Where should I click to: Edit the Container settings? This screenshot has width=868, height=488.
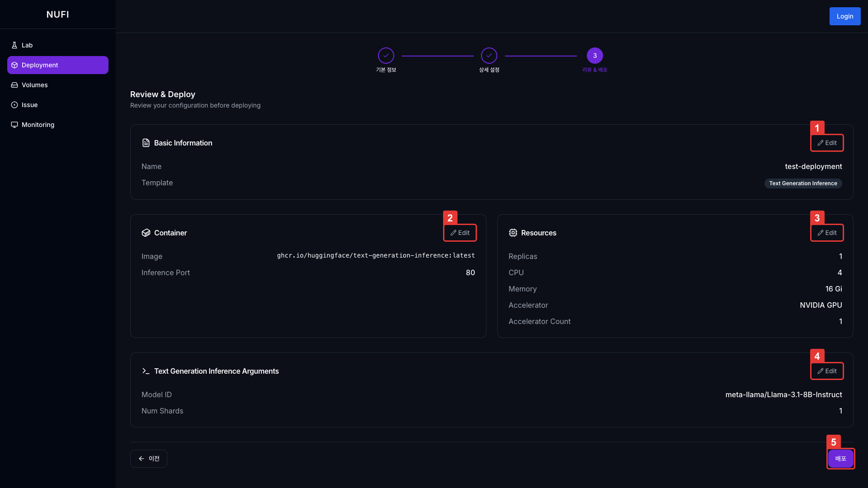(460, 233)
